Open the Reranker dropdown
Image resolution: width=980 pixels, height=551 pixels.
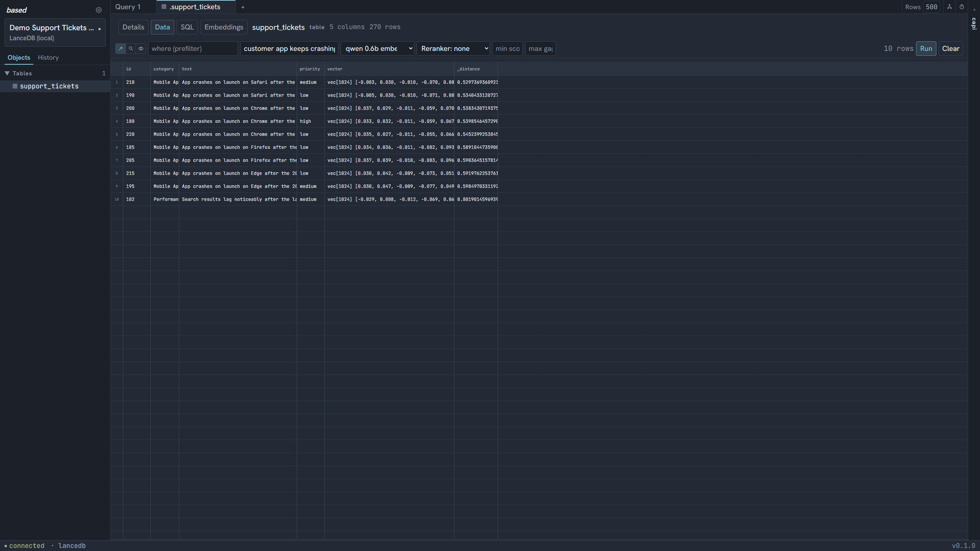pos(453,49)
